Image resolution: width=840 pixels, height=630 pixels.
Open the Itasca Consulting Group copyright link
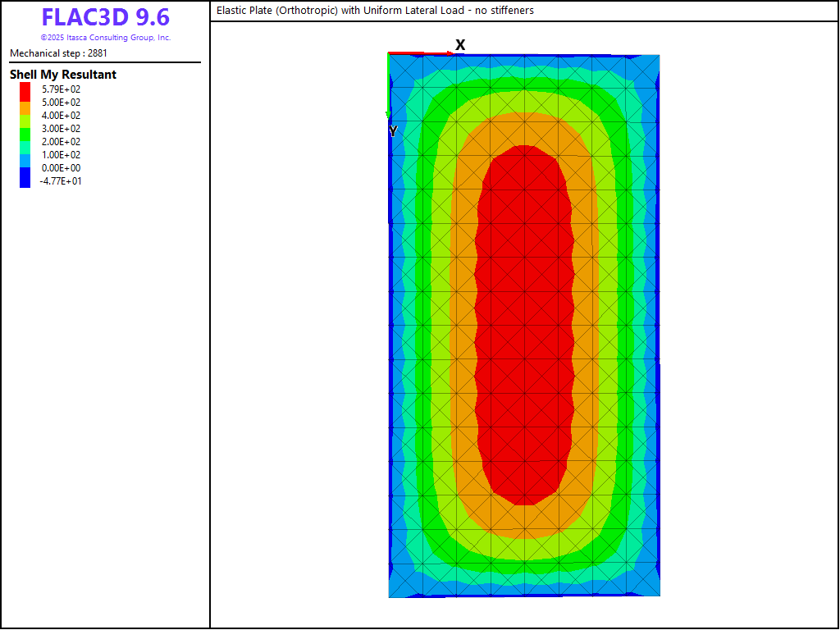point(105,38)
